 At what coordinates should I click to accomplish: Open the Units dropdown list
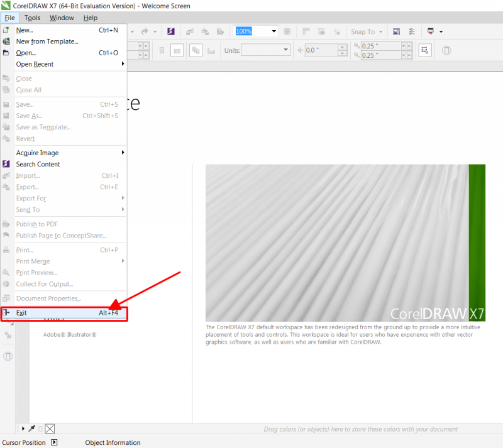pyautogui.click(x=285, y=50)
